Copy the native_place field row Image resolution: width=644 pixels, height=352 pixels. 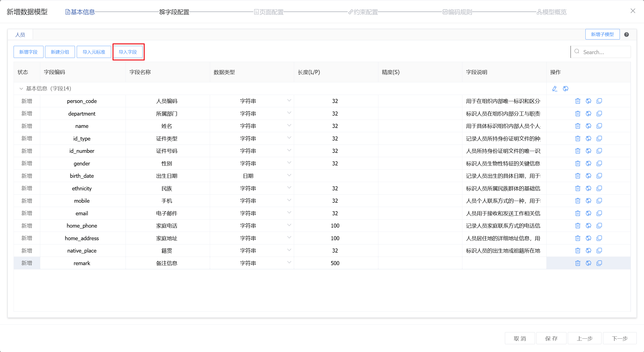tap(599, 251)
